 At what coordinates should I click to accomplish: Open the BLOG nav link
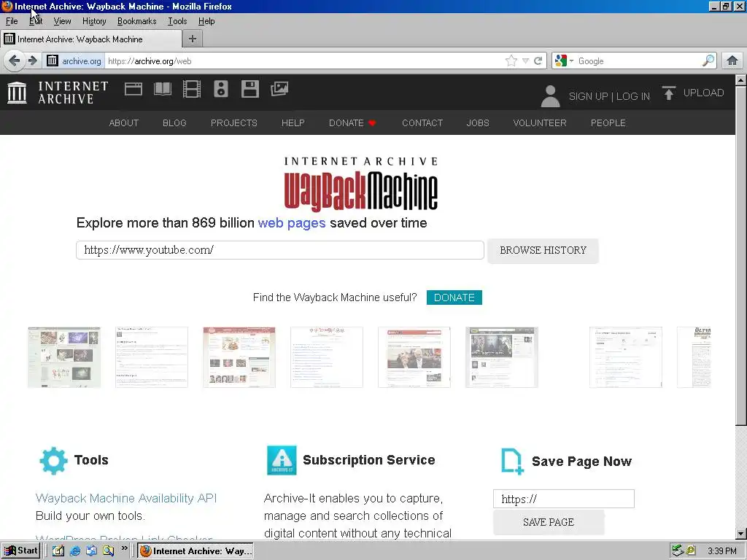[174, 122]
